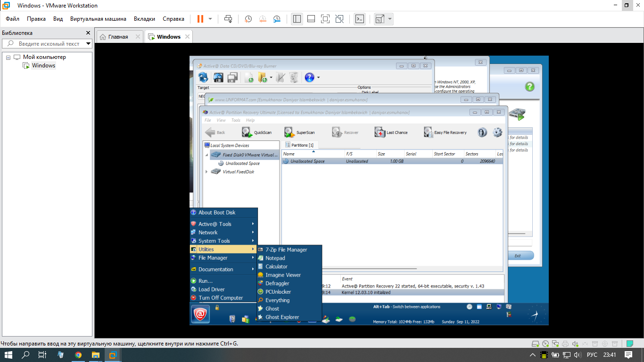Viewport: 644px width, 362px height.
Task: Select Windows VM in the library tree
Action: [x=43, y=66]
